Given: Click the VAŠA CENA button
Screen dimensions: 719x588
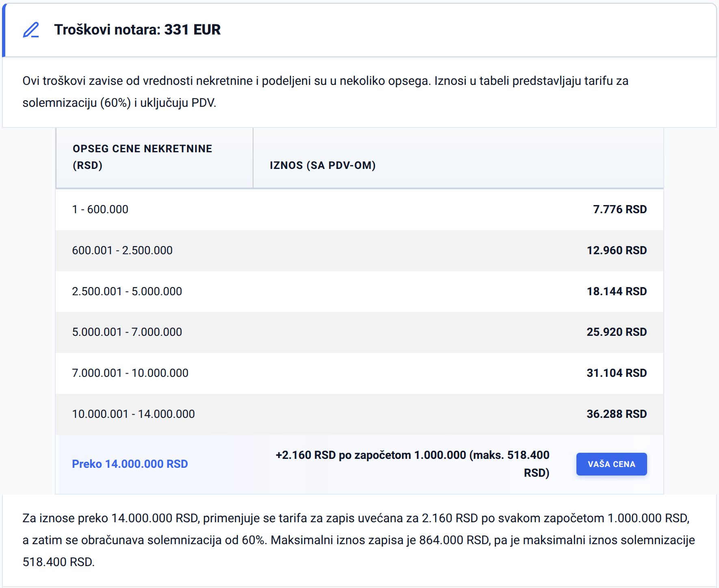Looking at the screenshot, I should [611, 464].
